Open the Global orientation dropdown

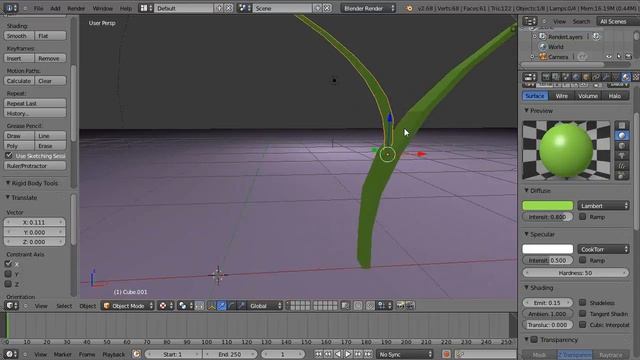tap(265, 306)
